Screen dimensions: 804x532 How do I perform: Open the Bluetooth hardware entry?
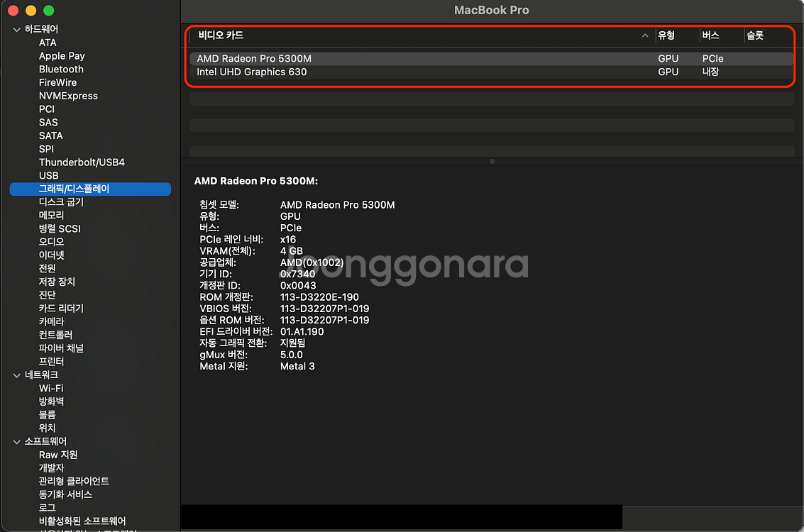click(61, 70)
